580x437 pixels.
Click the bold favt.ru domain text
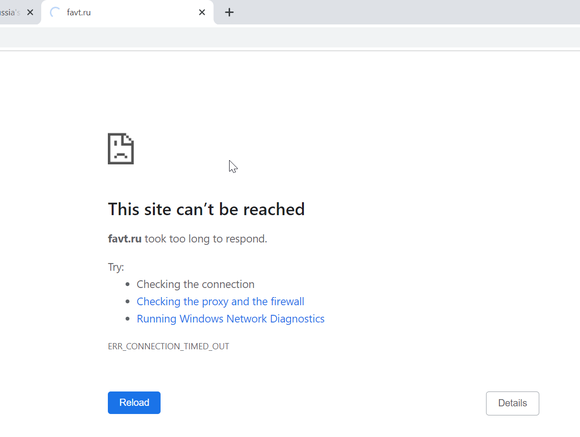125,239
